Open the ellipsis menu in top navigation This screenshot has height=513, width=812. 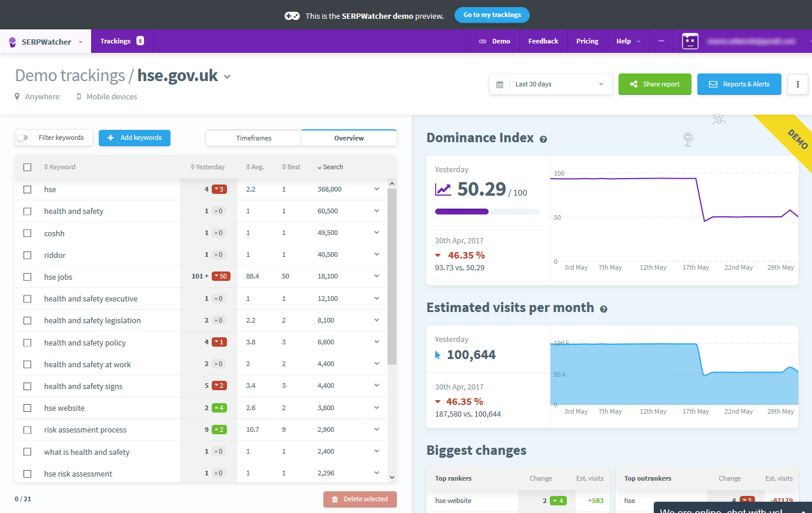[661, 41]
